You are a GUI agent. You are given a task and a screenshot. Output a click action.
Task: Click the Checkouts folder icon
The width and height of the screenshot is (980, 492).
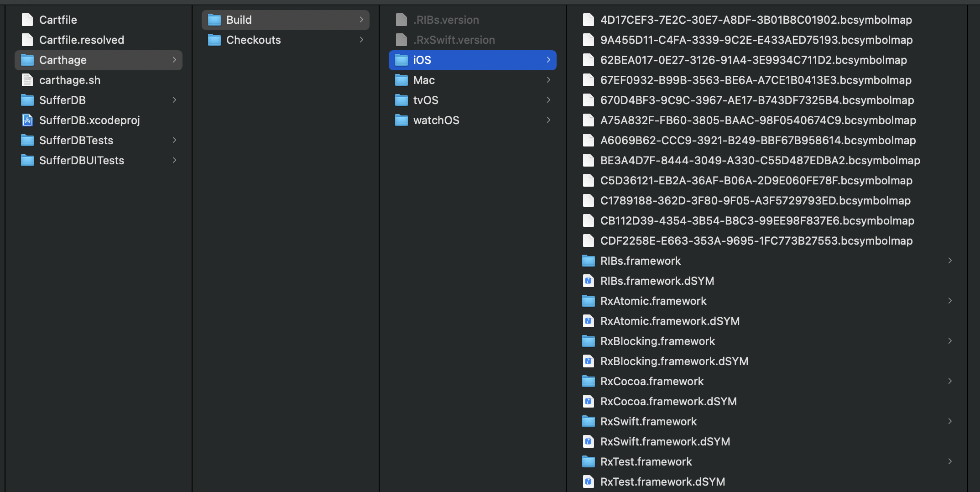click(214, 40)
